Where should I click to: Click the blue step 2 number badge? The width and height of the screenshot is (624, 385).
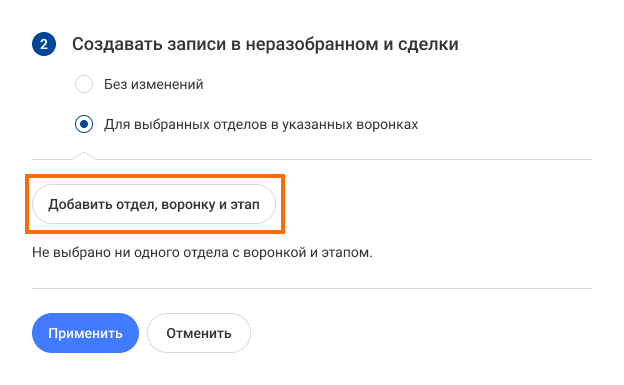coord(44,44)
